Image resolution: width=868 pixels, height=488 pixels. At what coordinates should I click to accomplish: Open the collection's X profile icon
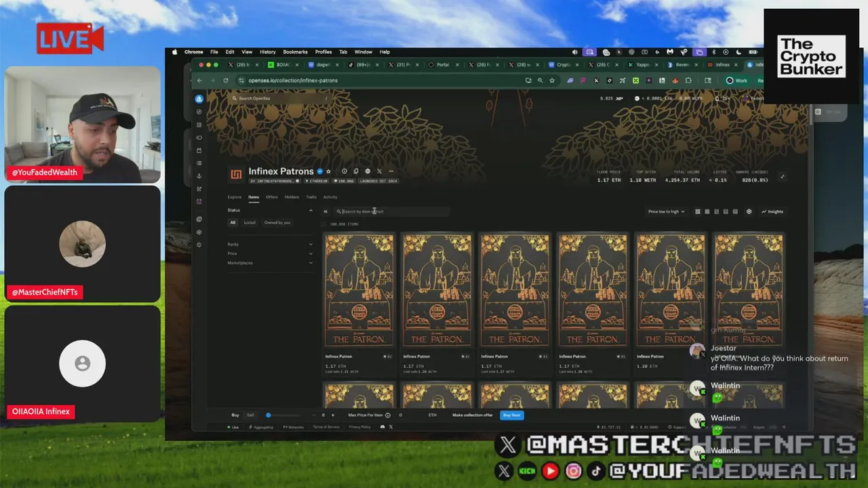pos(379,171)
